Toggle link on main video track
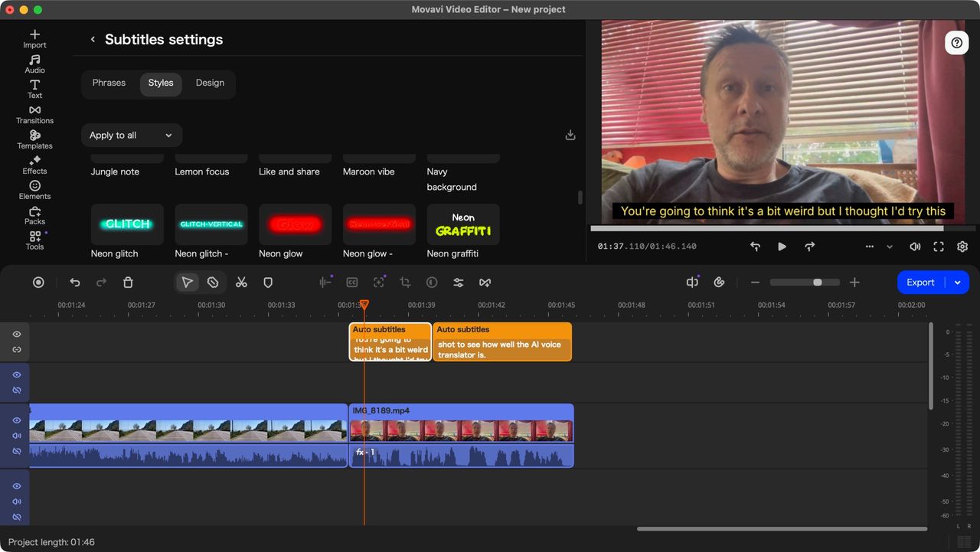980x552 pixels. coord(17,451)
